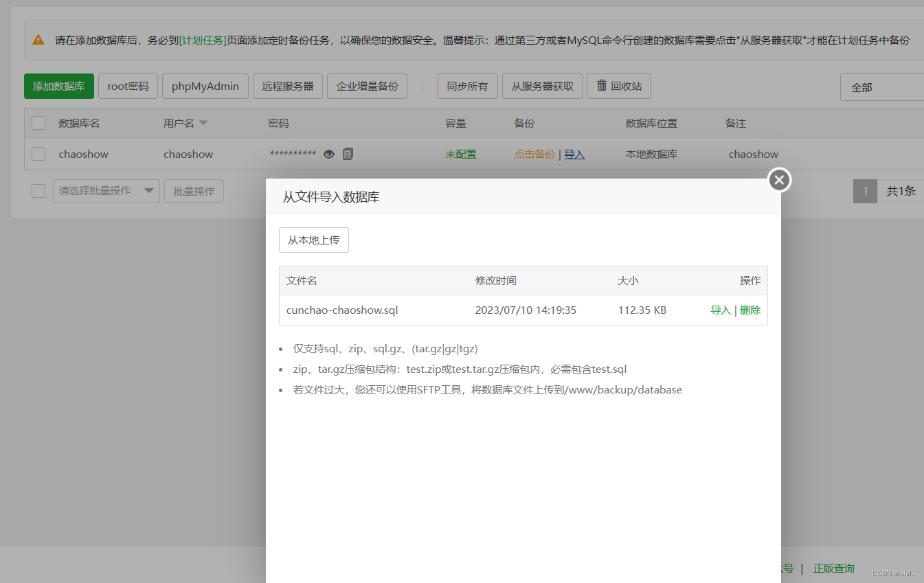Click the 修改时间 2023/07/10 14:19:35 cell
924x583 pixels.
pos(526,310)
